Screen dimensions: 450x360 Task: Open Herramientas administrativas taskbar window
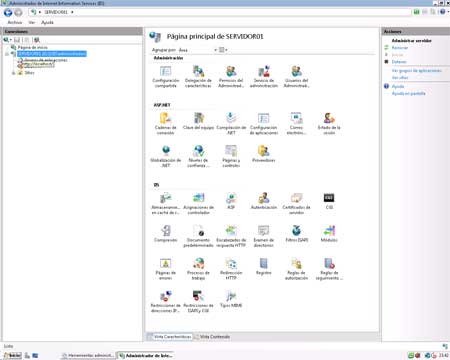(88, 356)
